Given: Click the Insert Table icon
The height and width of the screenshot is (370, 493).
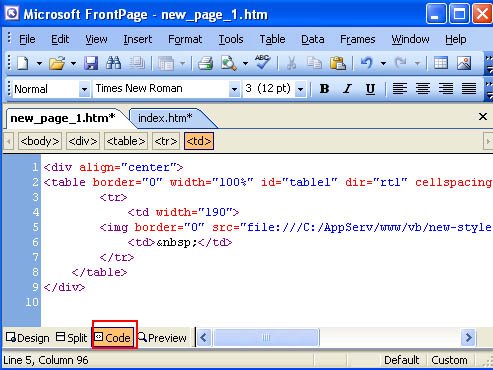Looking at the screenshot, I should 441,63.
